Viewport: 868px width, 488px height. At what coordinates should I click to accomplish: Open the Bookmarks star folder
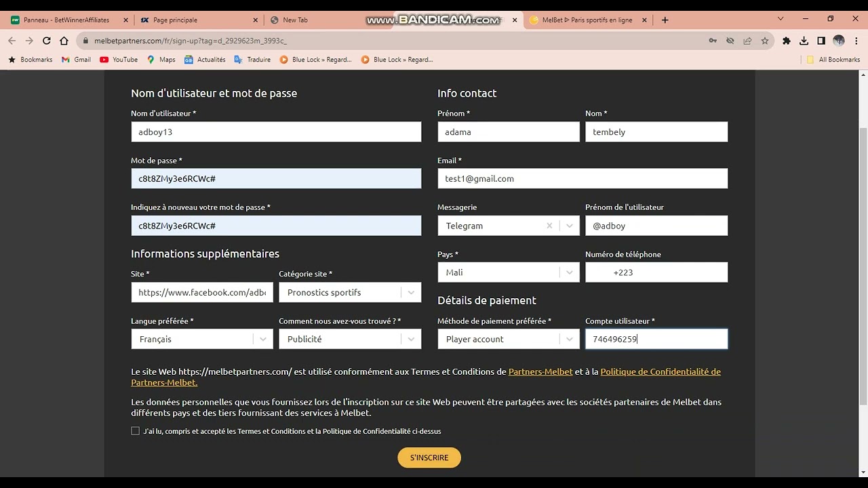[x=30, y=60]
